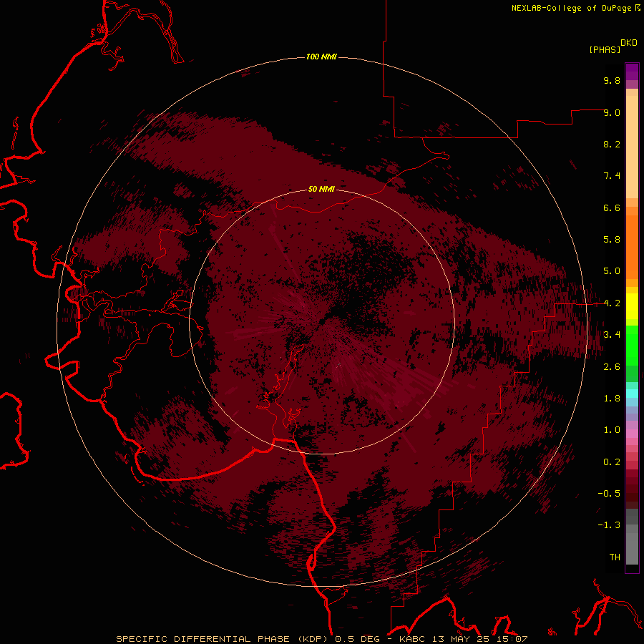Click the 13 MAY 25 date text
This screenshot has width=644, height=644.
(x=461, y=639)
